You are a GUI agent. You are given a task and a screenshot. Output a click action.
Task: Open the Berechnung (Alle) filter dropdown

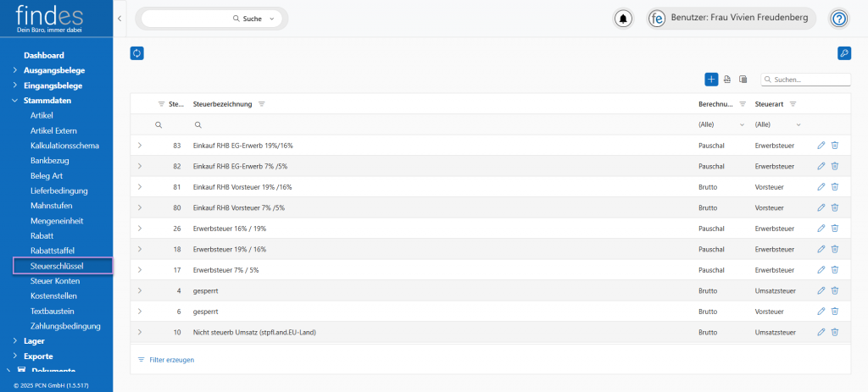[721, 124]
